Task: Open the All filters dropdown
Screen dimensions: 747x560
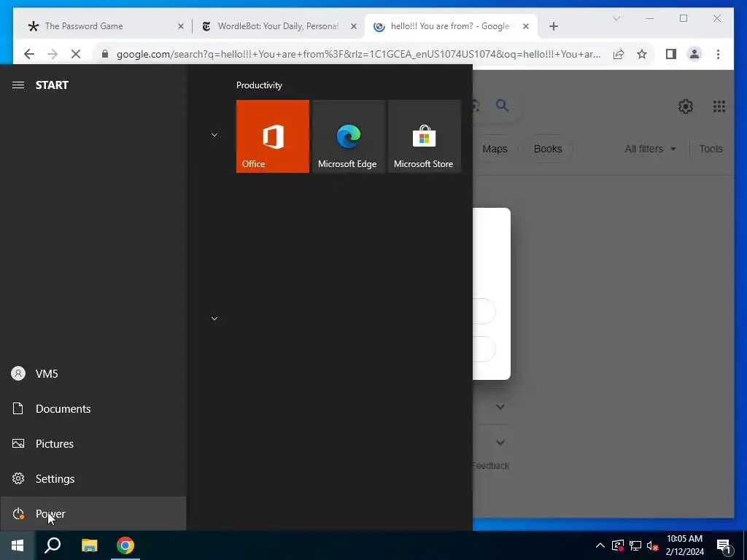Action: [650, 149]
